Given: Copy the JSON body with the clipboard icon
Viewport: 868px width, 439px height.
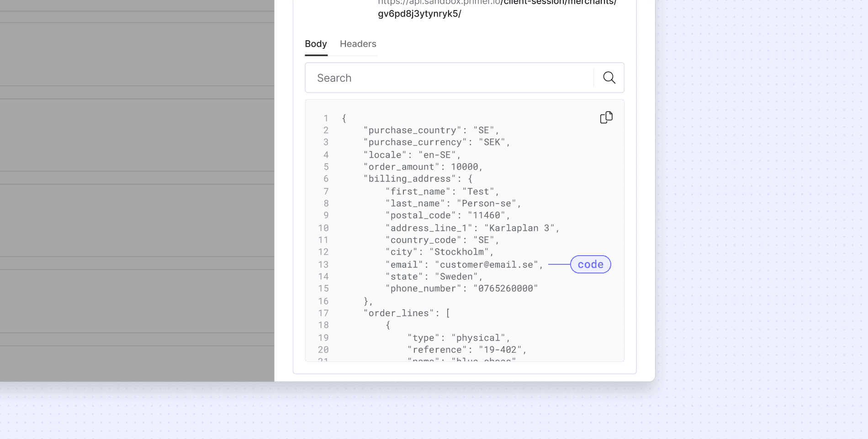Looking at the screenshot, I should coord(606,118).
